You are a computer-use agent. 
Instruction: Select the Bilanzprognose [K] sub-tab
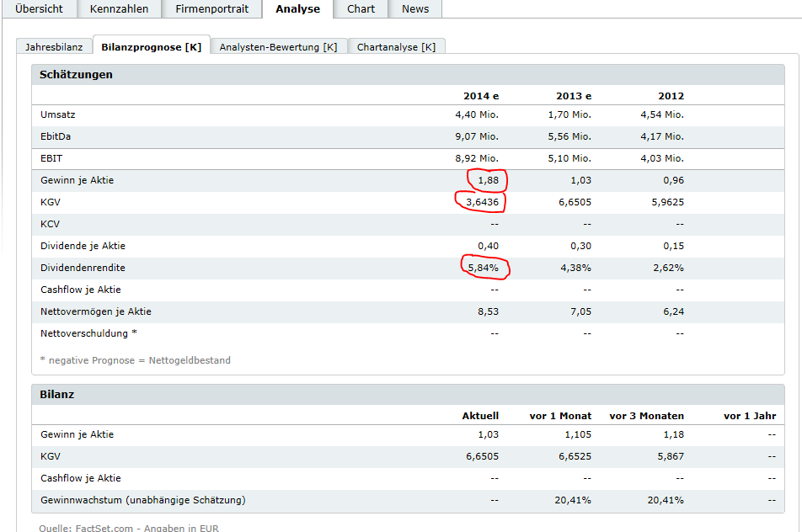coord(152,47)
